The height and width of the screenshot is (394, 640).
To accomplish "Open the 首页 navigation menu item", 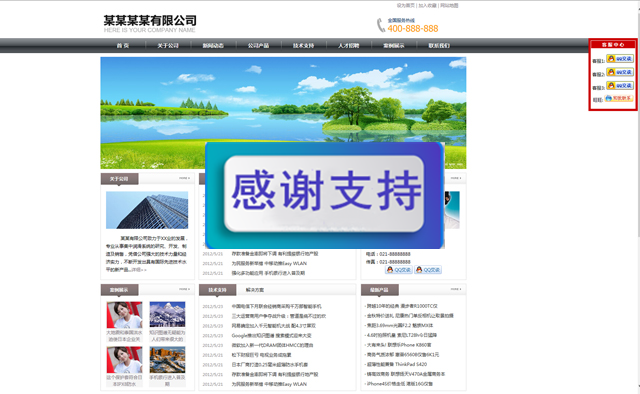I will (123, 46).
